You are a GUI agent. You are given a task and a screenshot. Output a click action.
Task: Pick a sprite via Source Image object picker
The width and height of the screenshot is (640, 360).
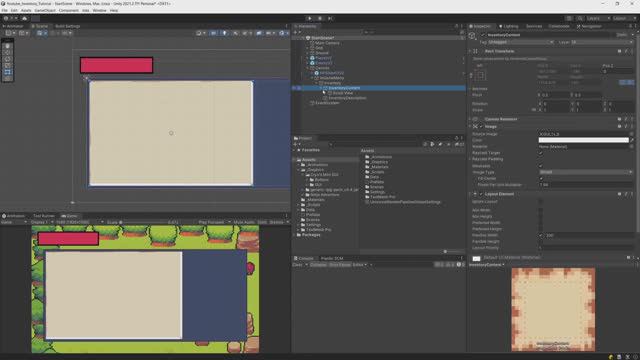click(x=631, y=134)
